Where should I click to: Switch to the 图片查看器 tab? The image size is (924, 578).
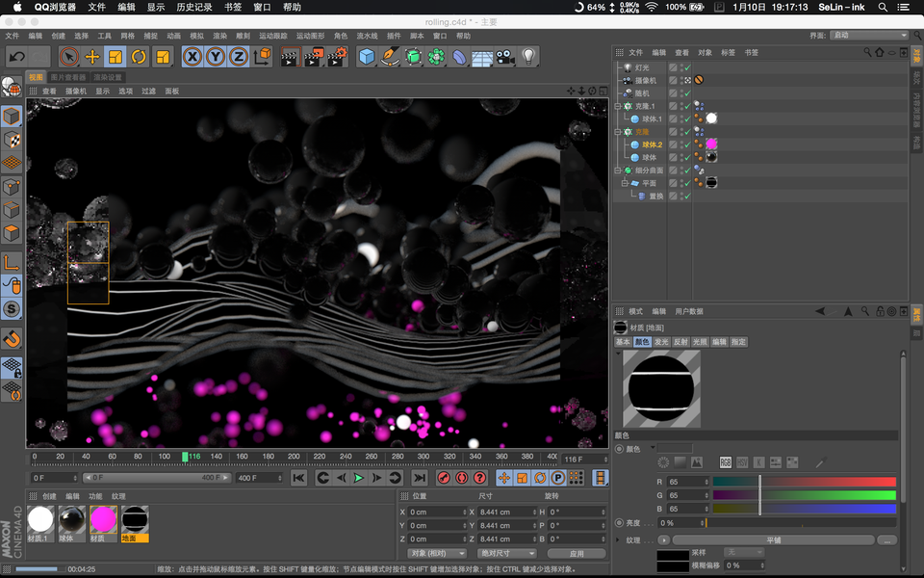point(67,77)
